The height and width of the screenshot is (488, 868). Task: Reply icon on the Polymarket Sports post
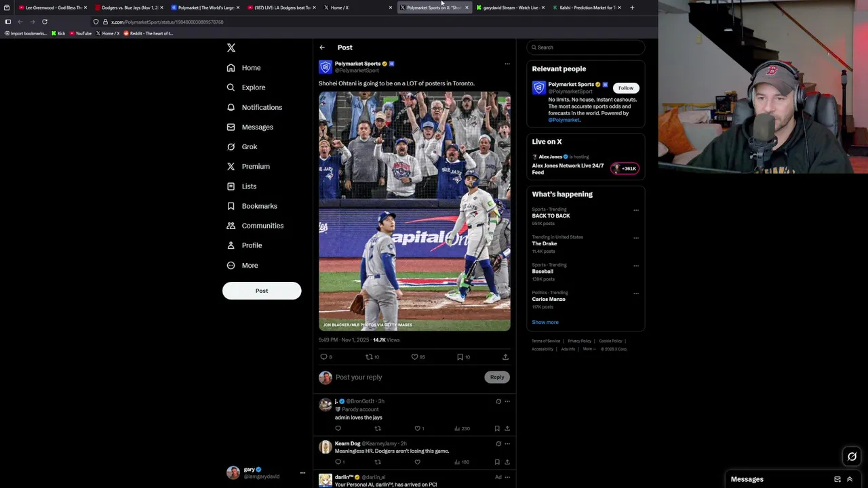tap(324, 357)
